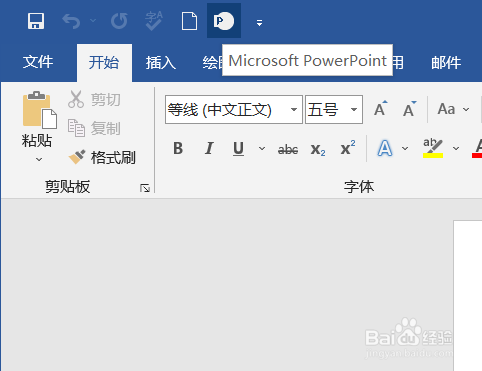Image resolution: width=482 pixels, height=371 pixels.
Task: Open the 文件 menu
Action: click(38, 62)
